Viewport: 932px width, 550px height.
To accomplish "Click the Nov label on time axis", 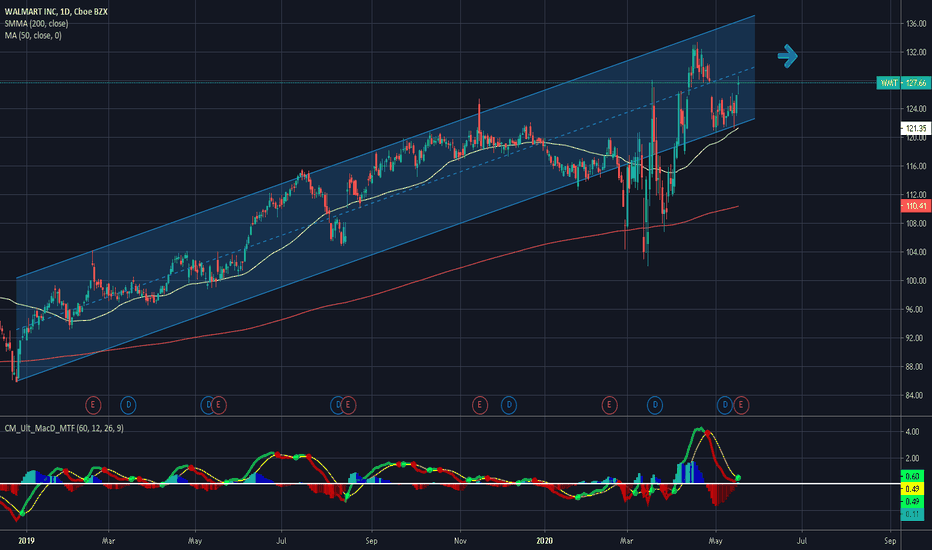I will click(x=460, y=541).
